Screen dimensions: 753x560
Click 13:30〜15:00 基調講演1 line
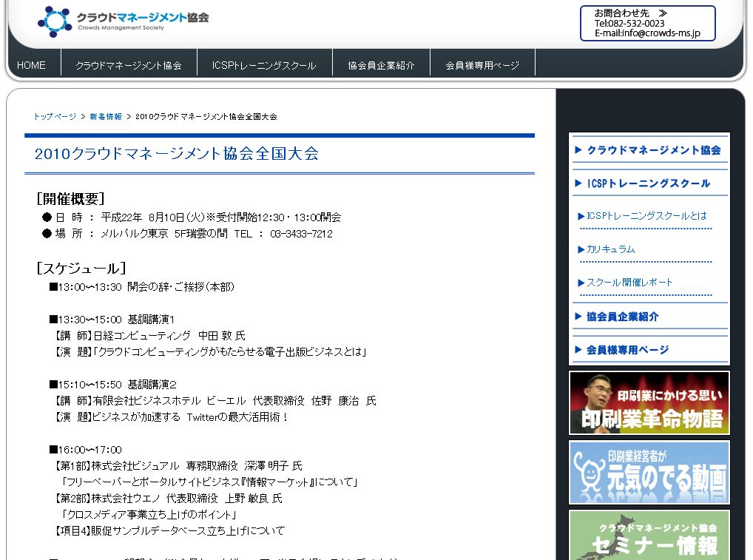pos(112,320)
